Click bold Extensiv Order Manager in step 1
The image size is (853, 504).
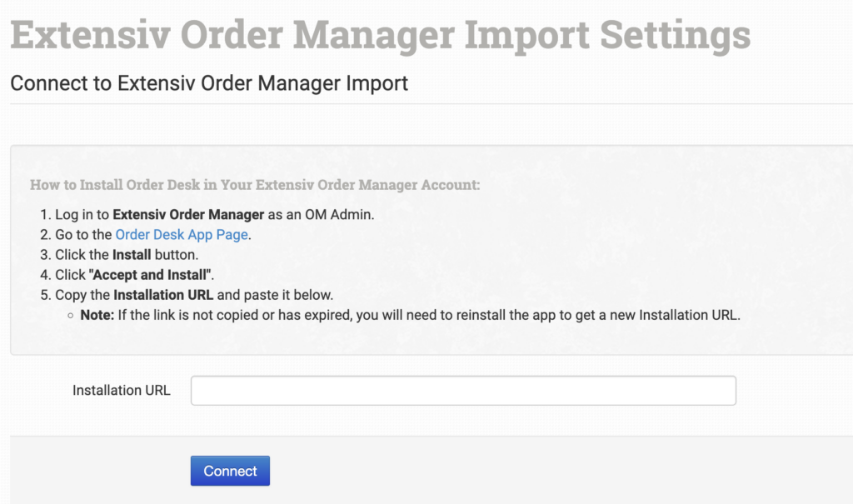tap(188, 215)
